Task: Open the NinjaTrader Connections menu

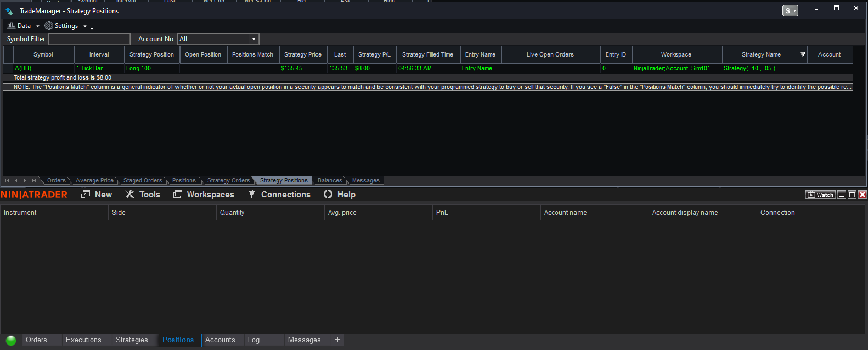Action: [279, 195]
